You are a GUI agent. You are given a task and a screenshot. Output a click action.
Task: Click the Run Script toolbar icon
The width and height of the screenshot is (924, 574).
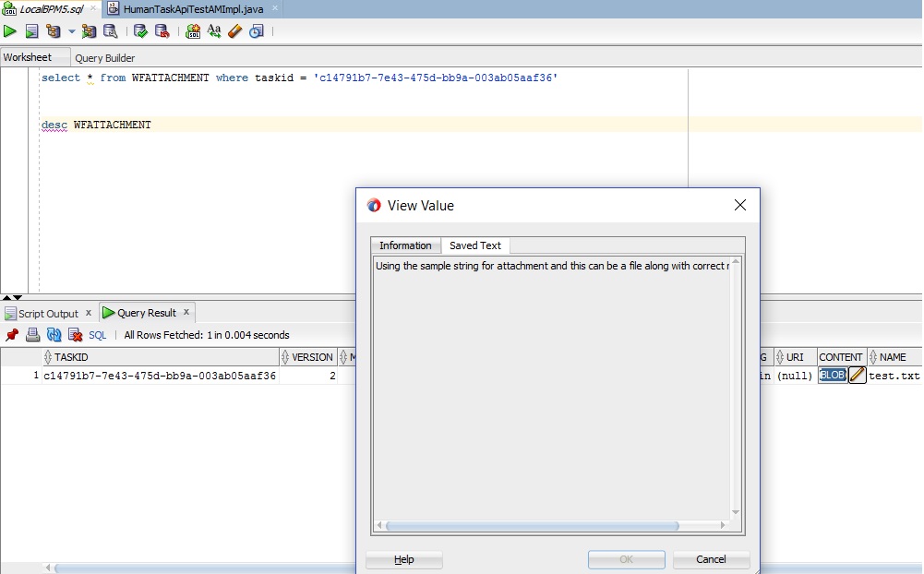tap(31, 31)
